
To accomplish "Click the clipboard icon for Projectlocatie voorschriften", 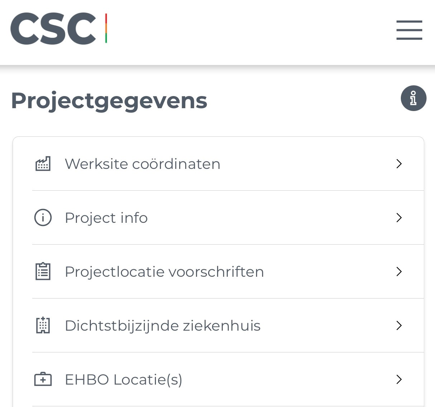I will (x=43, y=272).
